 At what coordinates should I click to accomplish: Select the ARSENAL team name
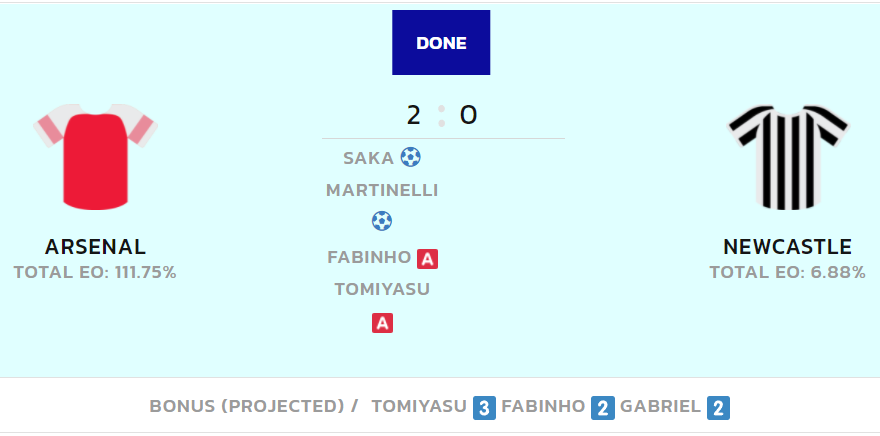95,247
